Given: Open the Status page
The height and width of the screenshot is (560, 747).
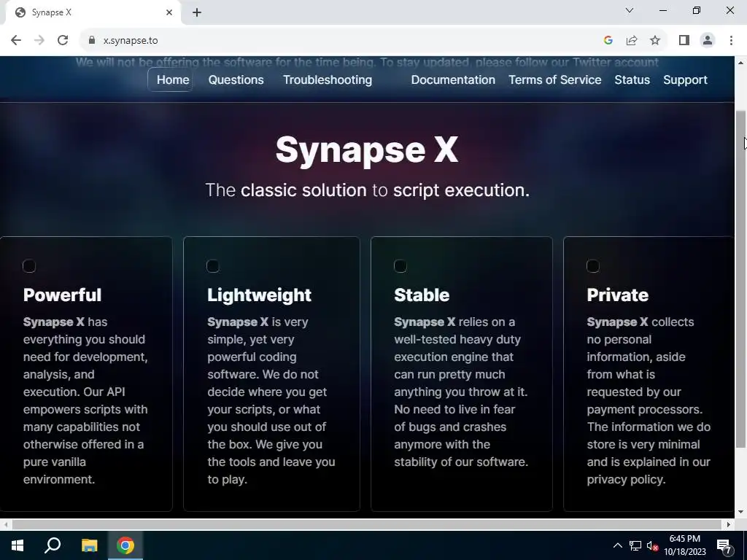Looking at the screenshot, I should 632,79.
